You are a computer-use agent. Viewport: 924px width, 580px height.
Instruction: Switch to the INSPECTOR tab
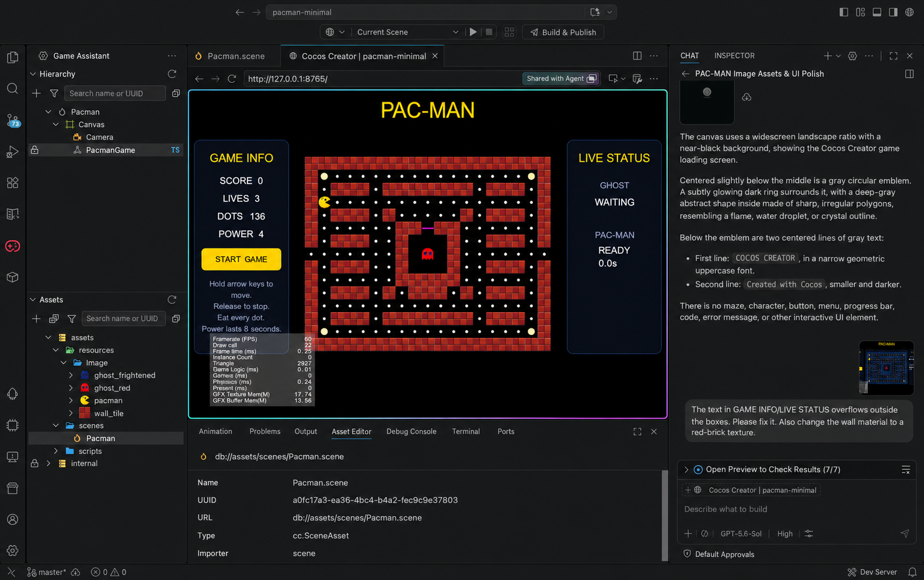pyautogui.click(x=734, y=55)
